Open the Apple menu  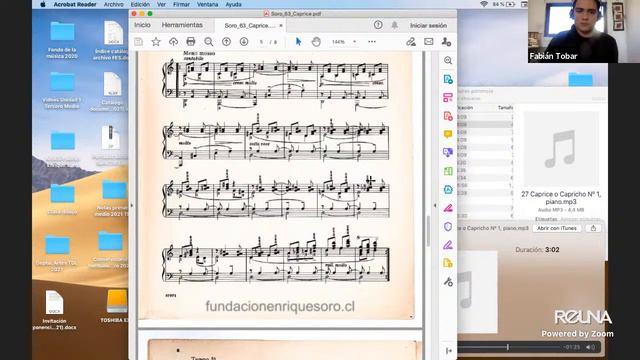[42, 4]
